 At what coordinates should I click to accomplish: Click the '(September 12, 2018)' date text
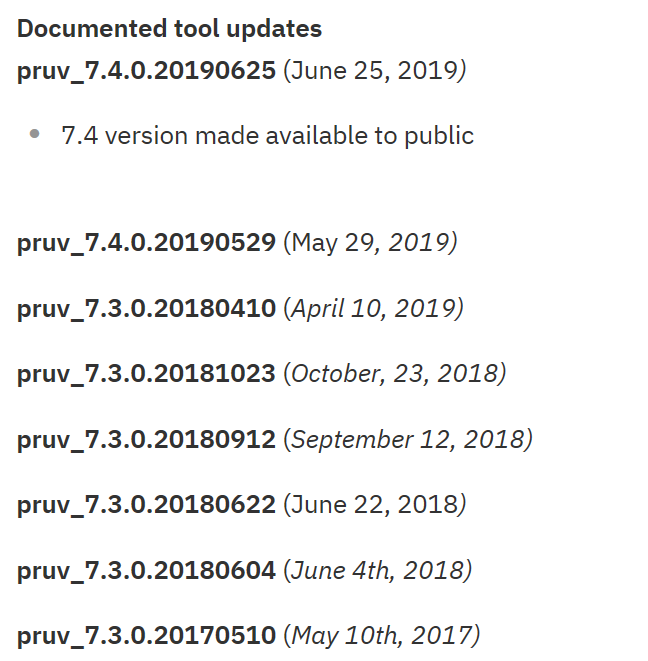pos(408,439)
